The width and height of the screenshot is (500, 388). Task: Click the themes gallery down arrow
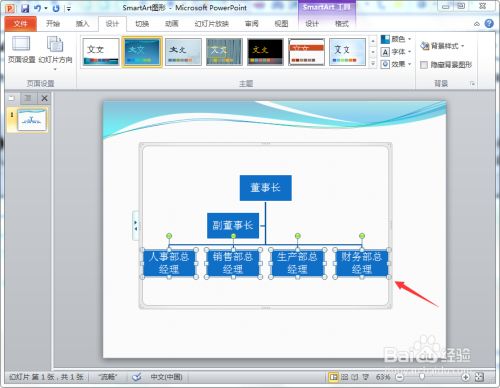pos(373,52)
